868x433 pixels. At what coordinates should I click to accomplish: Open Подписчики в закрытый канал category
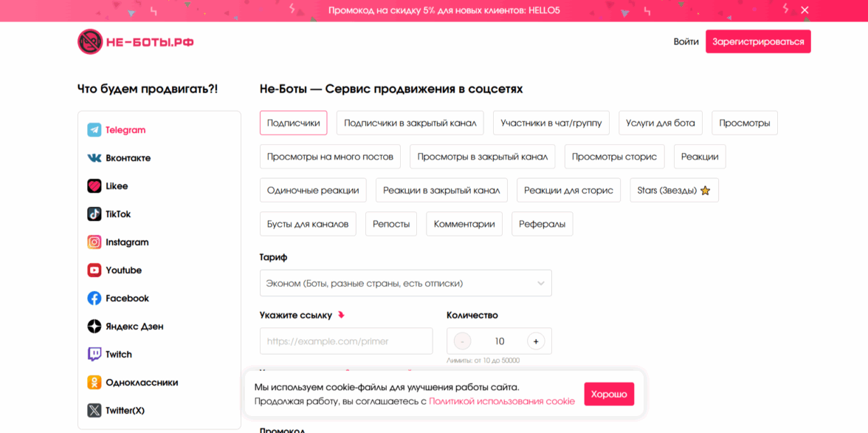pyautogui.click(x=410, y=123)
